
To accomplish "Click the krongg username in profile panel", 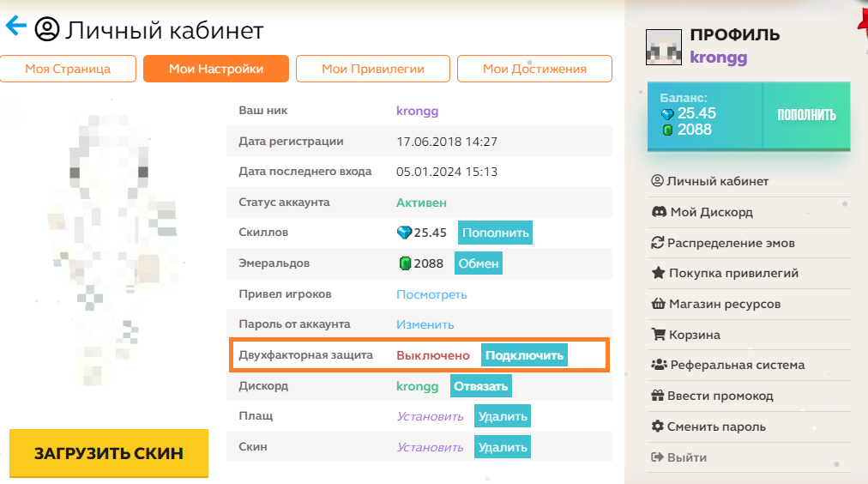I will [719, 57].
